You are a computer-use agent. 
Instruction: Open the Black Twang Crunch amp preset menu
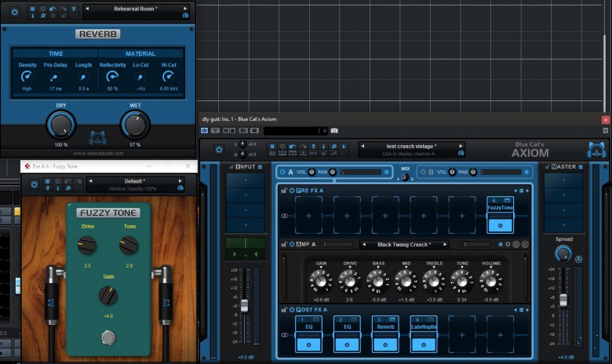tap(404, 245)
